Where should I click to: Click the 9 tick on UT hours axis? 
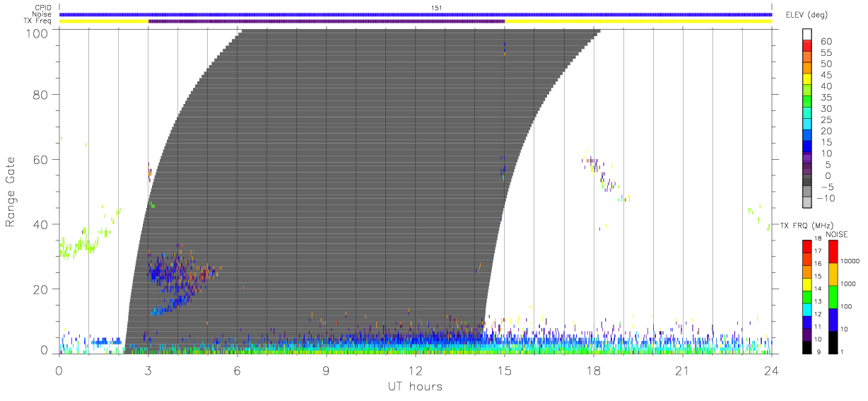point(327,370)
